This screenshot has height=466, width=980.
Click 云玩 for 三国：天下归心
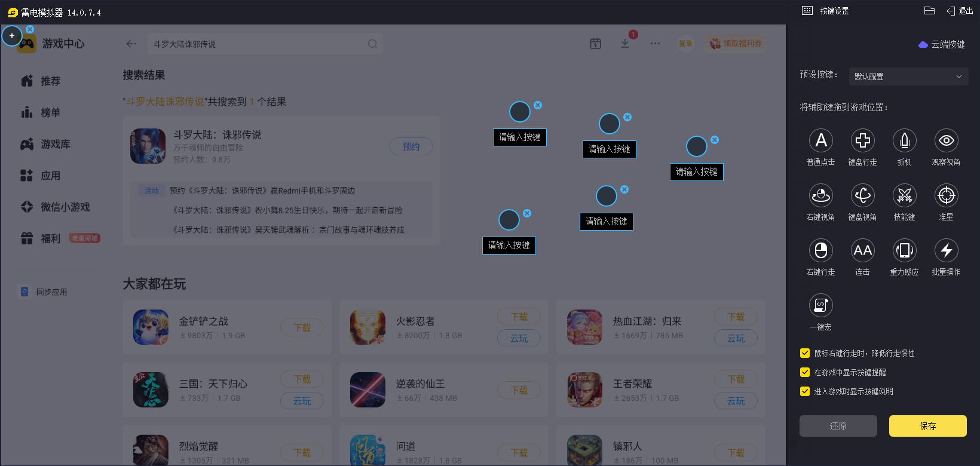(x=302, y=401)
